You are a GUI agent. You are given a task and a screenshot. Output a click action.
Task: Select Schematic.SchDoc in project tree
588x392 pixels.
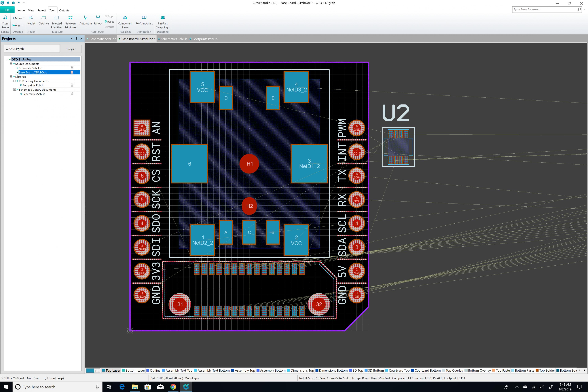click(x=30, y=68)
